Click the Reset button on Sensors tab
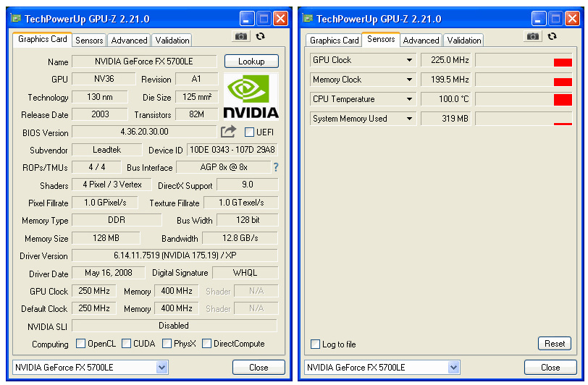Screen dimensions: 588x385 [x=555, y=344]
